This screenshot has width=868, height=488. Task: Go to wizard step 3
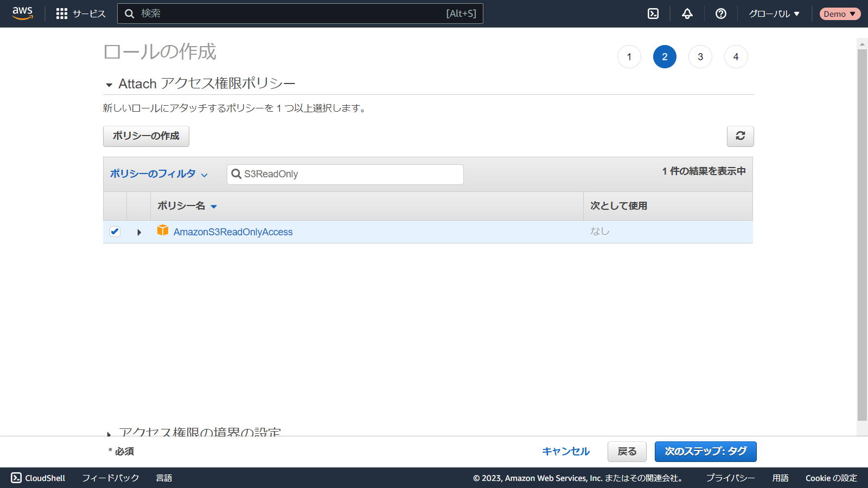[x=700, y=57]
